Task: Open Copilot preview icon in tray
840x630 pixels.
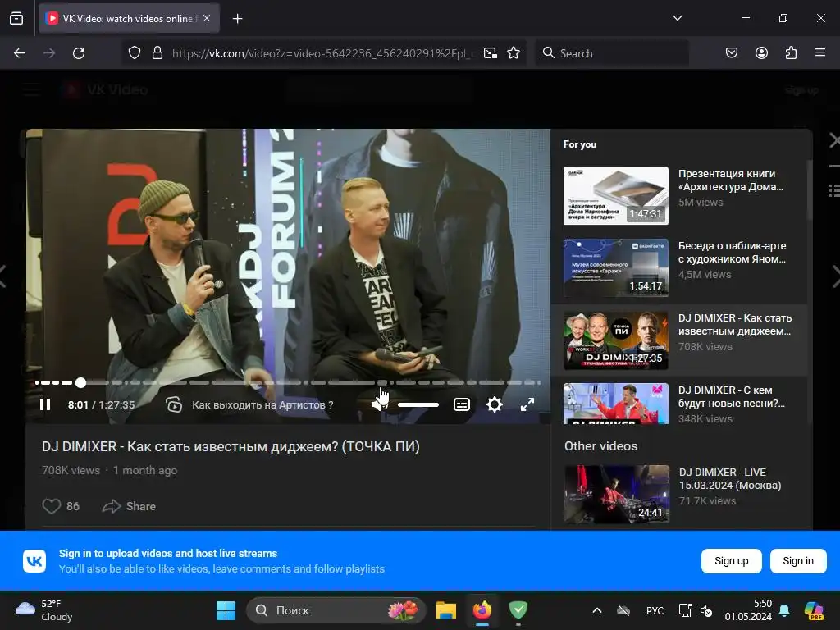Action: [x=814, y=610]
